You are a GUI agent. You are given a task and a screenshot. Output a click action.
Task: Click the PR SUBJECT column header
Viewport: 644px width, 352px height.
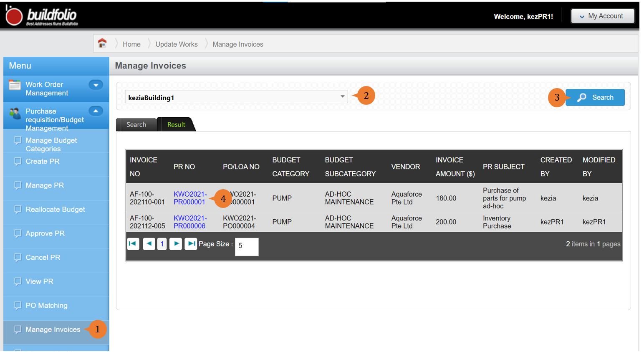coord(504,167)
